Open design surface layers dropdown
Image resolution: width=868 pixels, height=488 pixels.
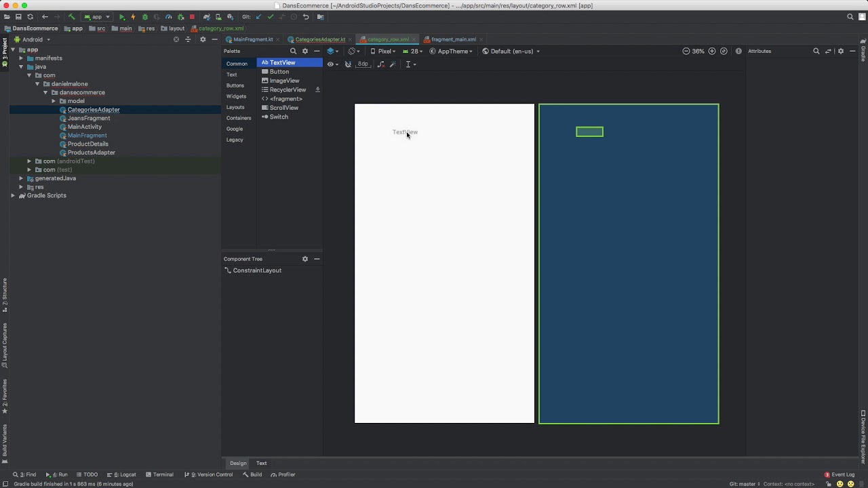332,51
